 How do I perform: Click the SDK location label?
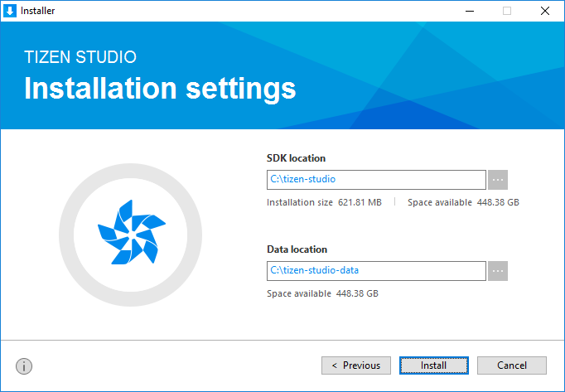click(296, 158)
